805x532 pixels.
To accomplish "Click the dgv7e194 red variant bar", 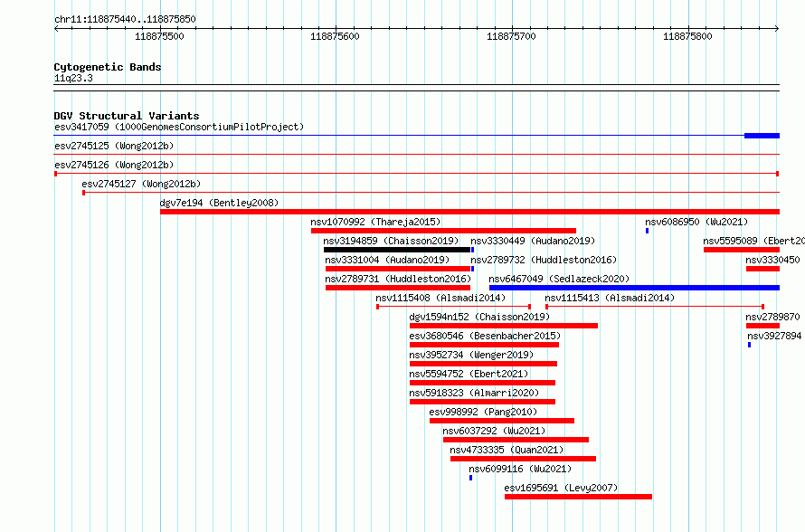I will click(x=469, y=212).
